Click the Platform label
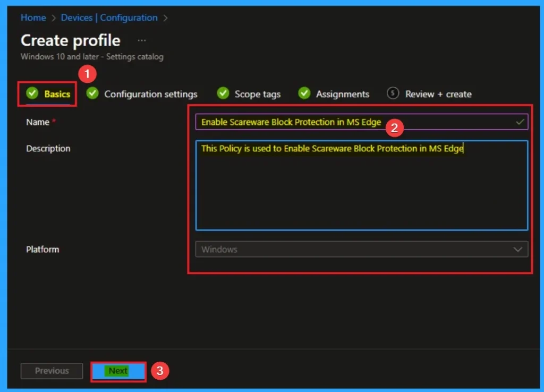Image resolution: width=544 pixels, height=392 pixels. (x=42, y=250)
